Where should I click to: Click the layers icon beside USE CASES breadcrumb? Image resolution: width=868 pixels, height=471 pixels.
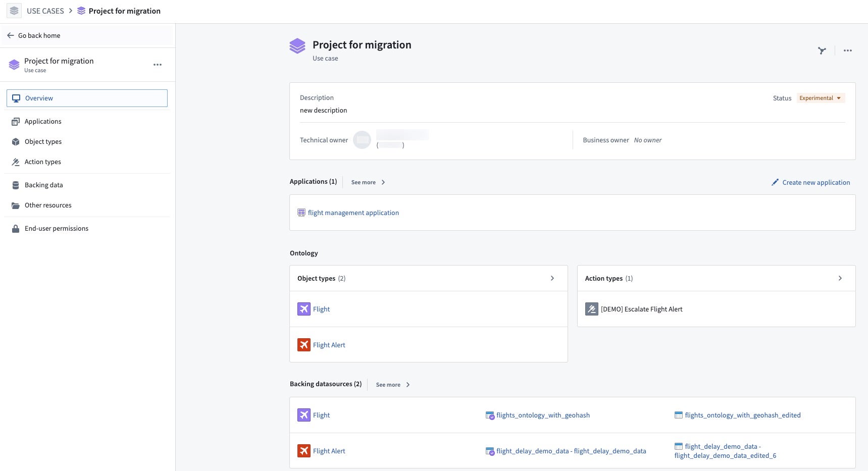(x=14, y=11)
